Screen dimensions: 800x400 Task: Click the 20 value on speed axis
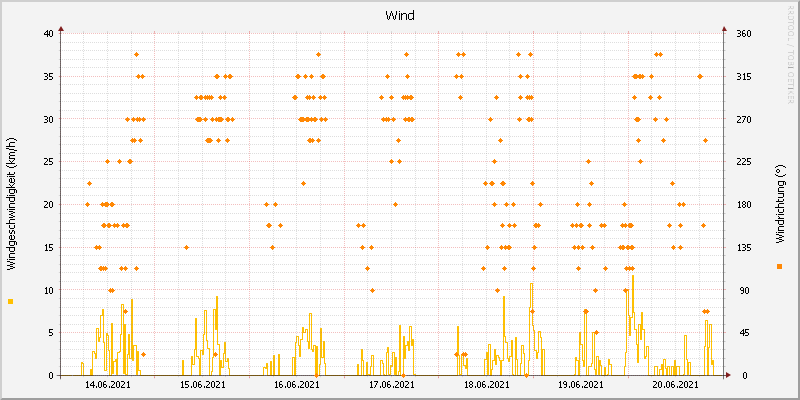[x=48, y=205]
